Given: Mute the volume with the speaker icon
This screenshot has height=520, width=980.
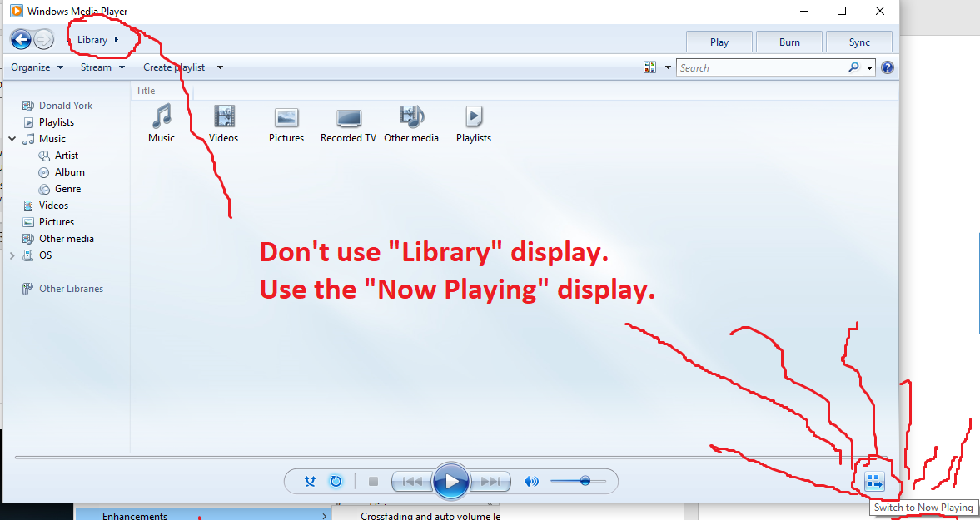Looking at the screenshot, I should [531, 481].
